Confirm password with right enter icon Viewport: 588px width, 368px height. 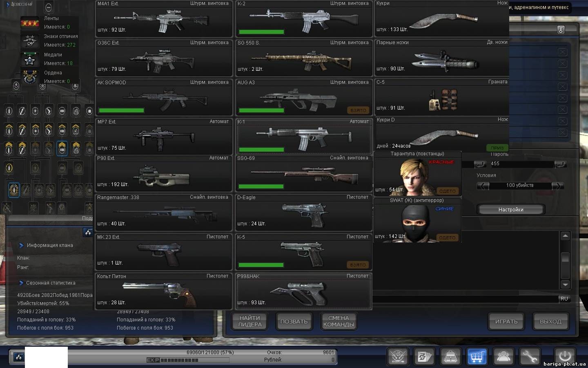pos(560,164)
